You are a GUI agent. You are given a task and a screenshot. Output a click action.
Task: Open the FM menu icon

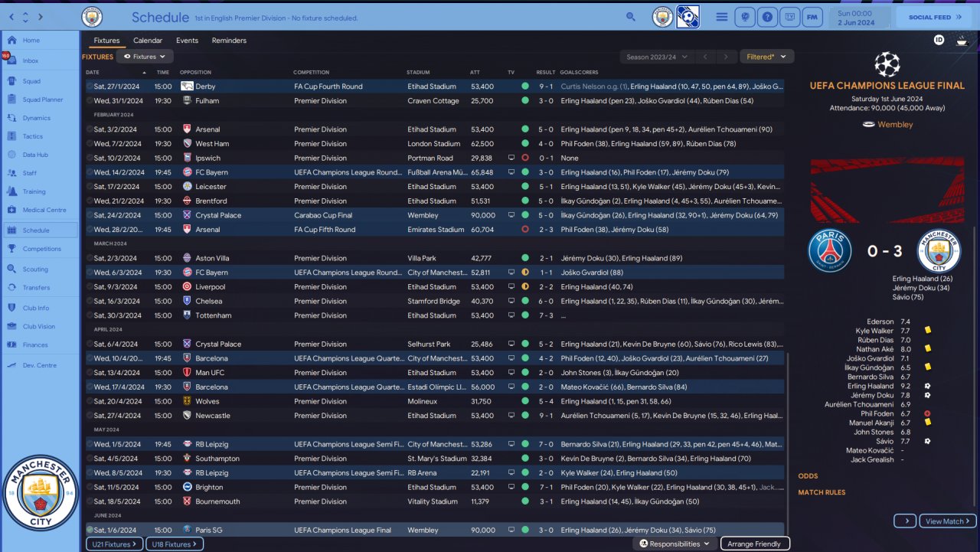812,16
